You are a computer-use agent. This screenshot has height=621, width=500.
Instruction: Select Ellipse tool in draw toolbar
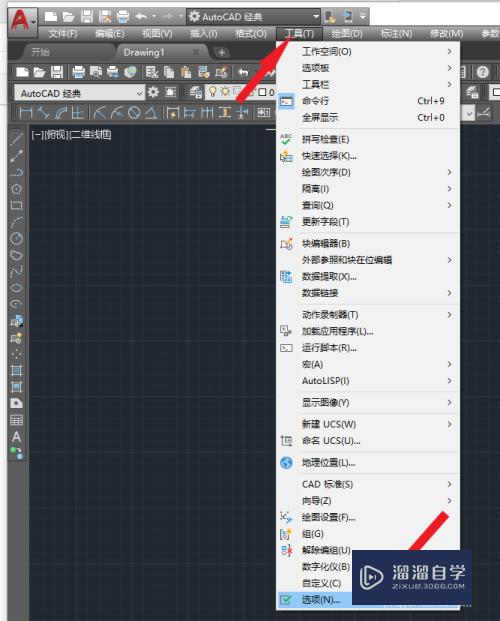point(16,288)
